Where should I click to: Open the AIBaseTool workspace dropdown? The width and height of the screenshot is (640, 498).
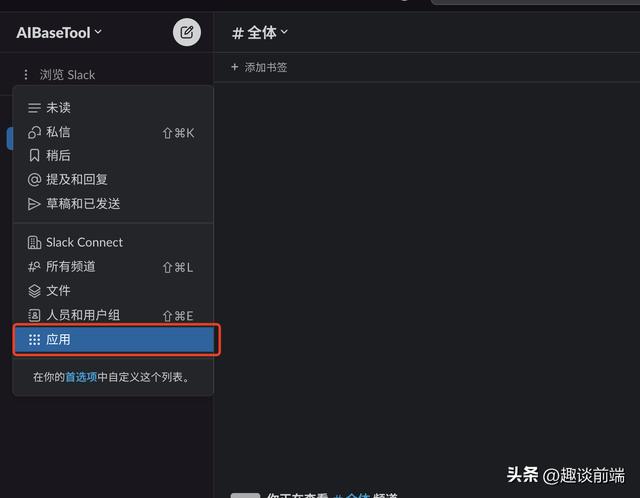click(59, 32)
